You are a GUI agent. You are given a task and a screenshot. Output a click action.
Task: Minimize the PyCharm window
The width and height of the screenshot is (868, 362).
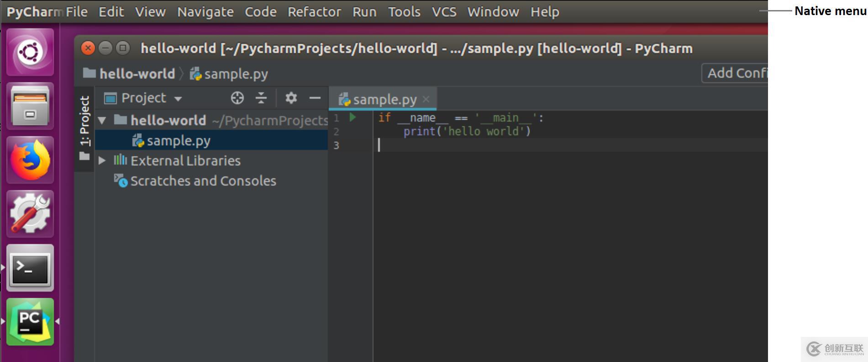pyautogui.click(x=105, y=48)
